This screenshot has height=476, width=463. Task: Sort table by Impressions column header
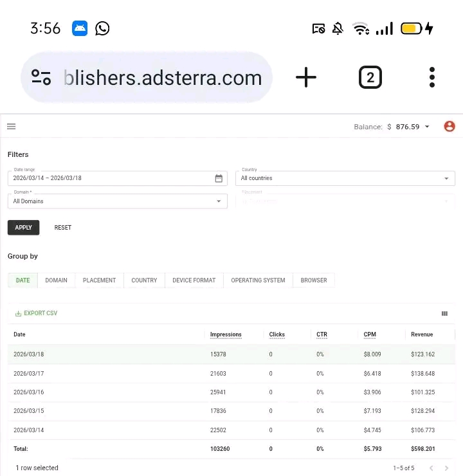(x=226, y=334)
